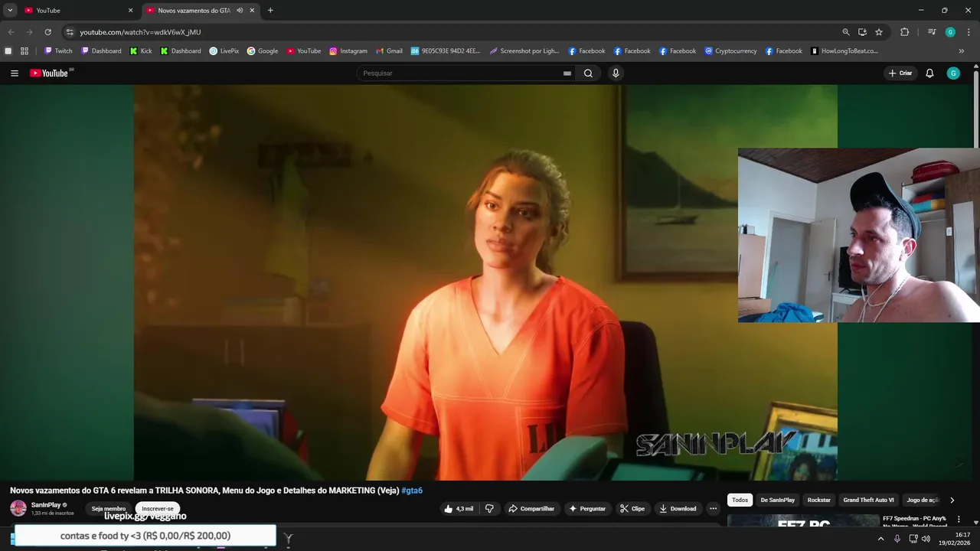This screenshot has width=980, height=551.
Task: Show more bookmarks chevron
Action: [962, 51]
